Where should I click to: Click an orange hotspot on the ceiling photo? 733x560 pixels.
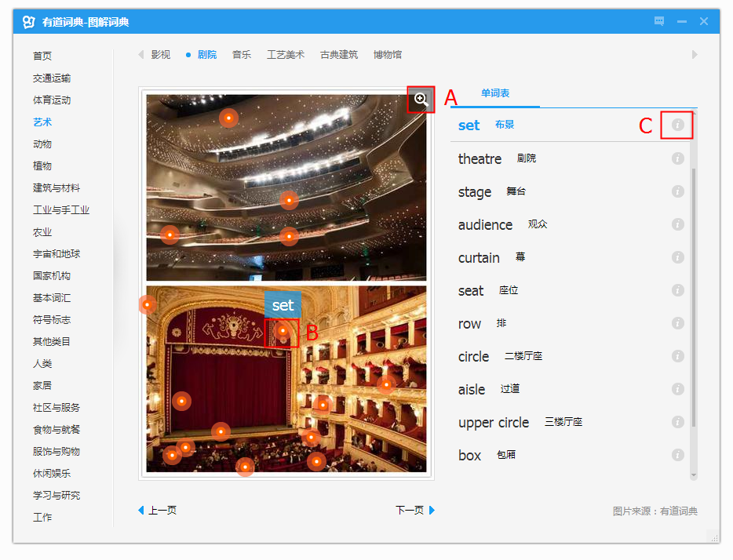click(228, 118)
